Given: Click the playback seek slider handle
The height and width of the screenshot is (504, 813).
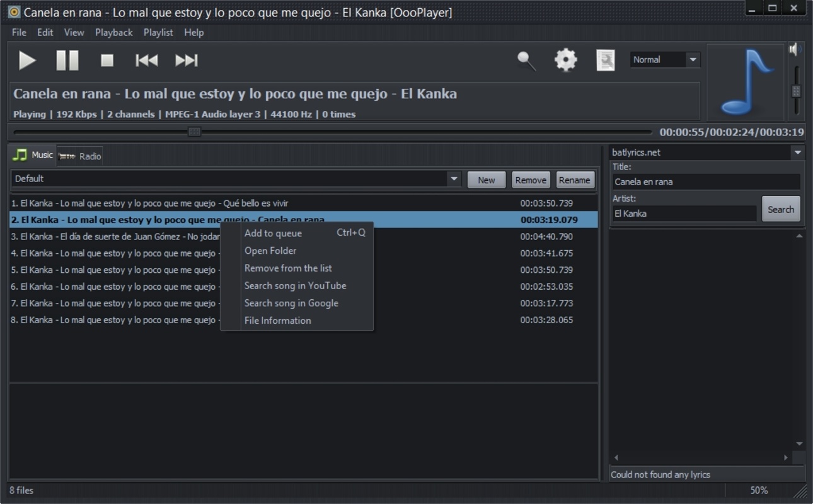Looking at the screenshot, I should [x=195, y=132].
